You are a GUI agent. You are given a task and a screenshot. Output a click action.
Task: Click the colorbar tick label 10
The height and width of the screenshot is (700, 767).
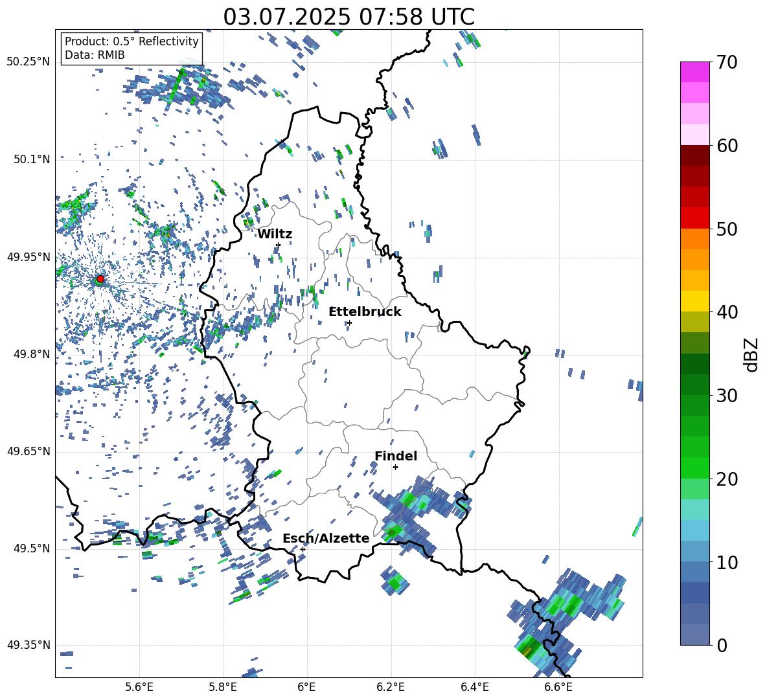[x=727, y=562]
